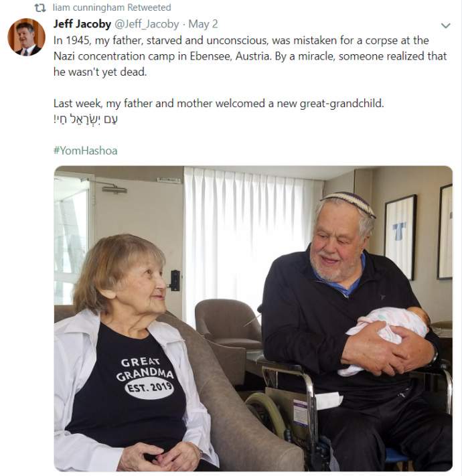Open liam cunningham Retweeted link
This screenshot has height=476, width=462.
112,7
